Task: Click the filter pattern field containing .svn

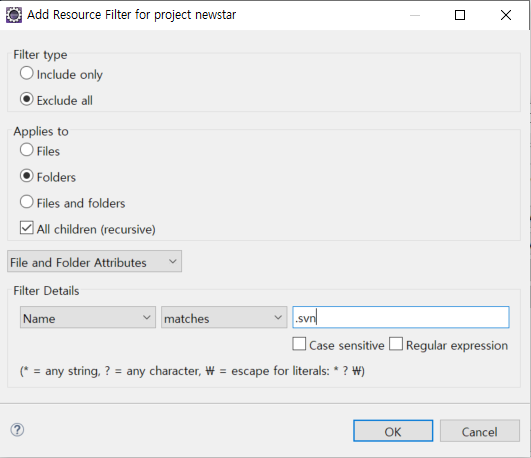Action: point(401,317)
